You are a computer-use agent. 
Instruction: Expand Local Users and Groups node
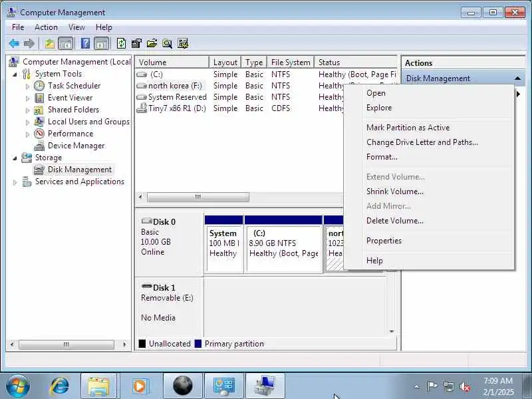click(x=27, y=122)
